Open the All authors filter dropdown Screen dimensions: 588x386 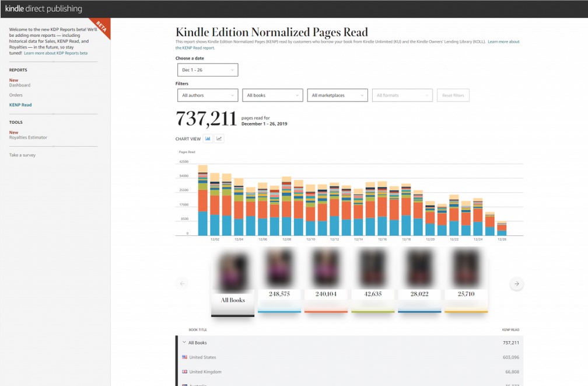coord(208,95)
